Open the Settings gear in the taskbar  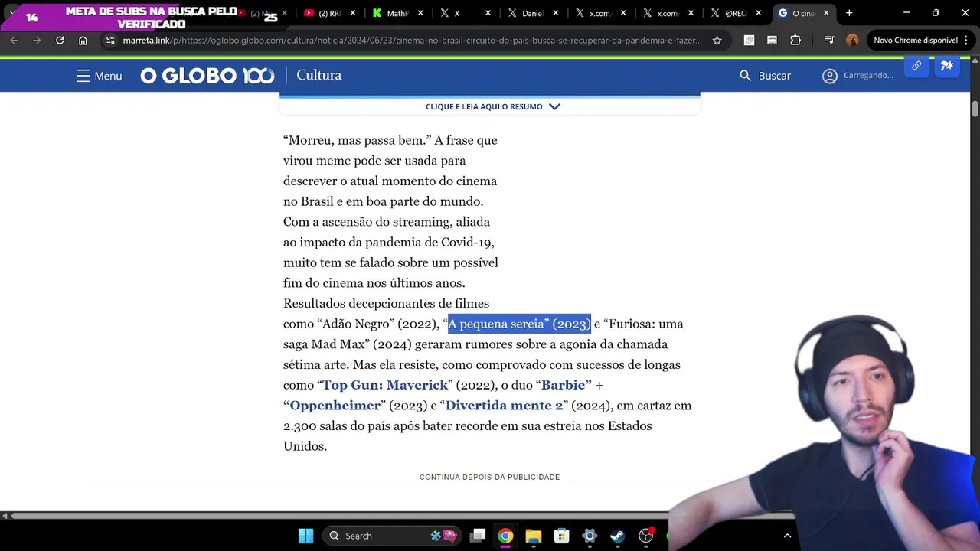(590, 536)
